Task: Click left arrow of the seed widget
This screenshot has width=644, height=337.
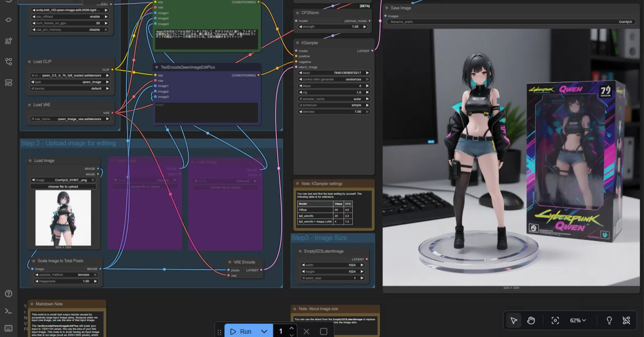Action: coord(301,73)
